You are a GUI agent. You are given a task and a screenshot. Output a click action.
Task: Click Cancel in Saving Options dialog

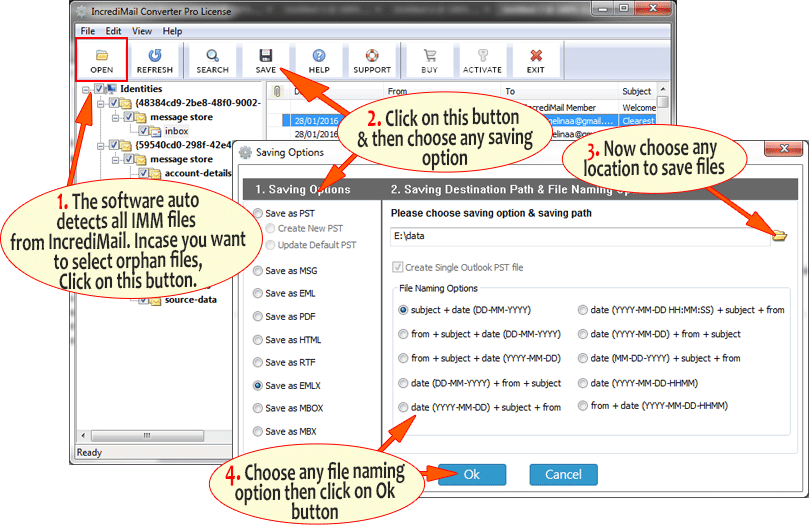[x=563, y=474]
